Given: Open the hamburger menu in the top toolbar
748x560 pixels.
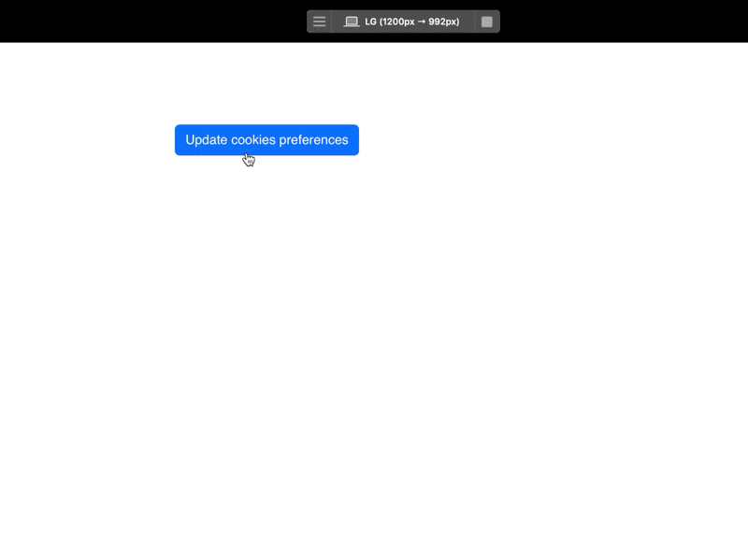Looking at the screenshot, I should click(x=319, y=22).
